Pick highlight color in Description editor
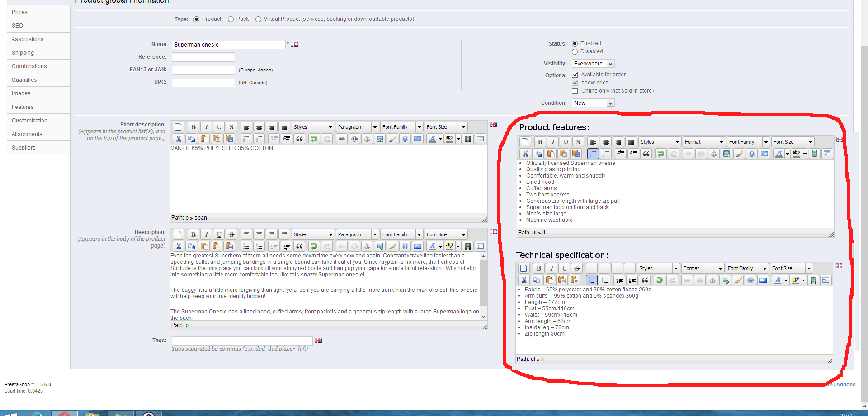This screenshot has width=868, height=416. 449,246
